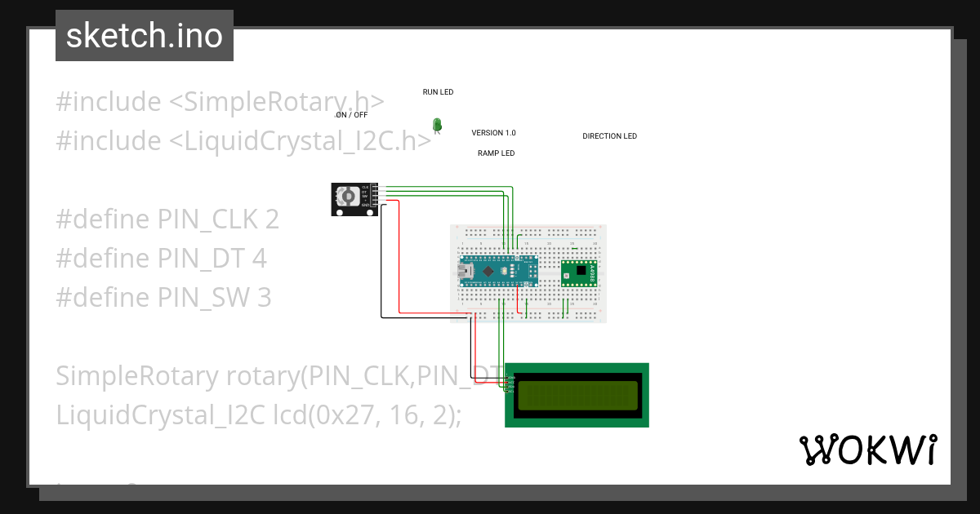Click the RUN LED label
Screen dimensions: 980x514
click(438, 92)
